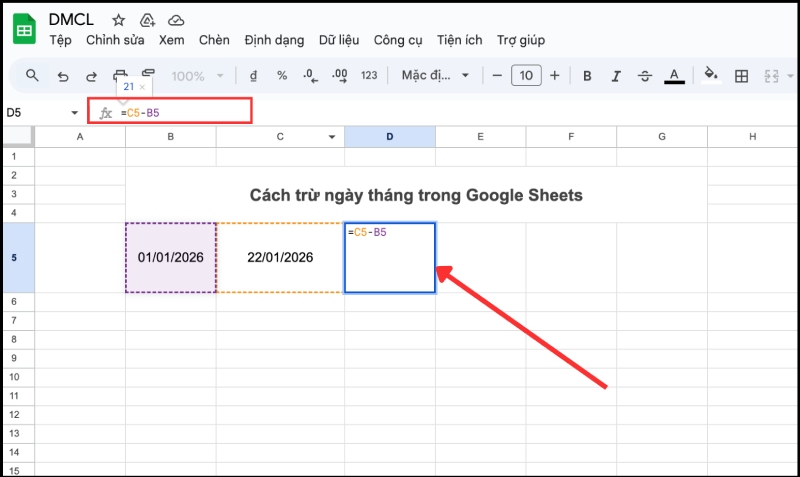Open the borders tool
Screen dimensions: 800x477
tap(741, 76)
